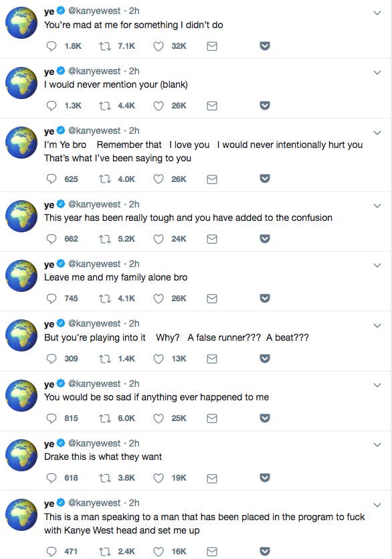Image resolution: width=392 pixels, height=559 pixels.
Task: Save 'You're mad at me' tweet to Pocket
Action: coord(265,46)
